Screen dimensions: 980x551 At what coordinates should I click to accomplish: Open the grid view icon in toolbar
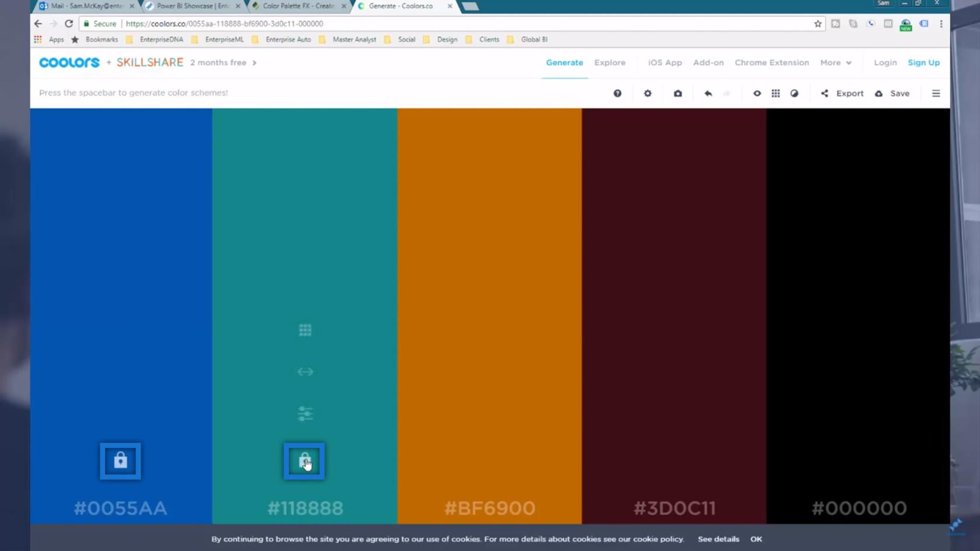pos(776,93)
